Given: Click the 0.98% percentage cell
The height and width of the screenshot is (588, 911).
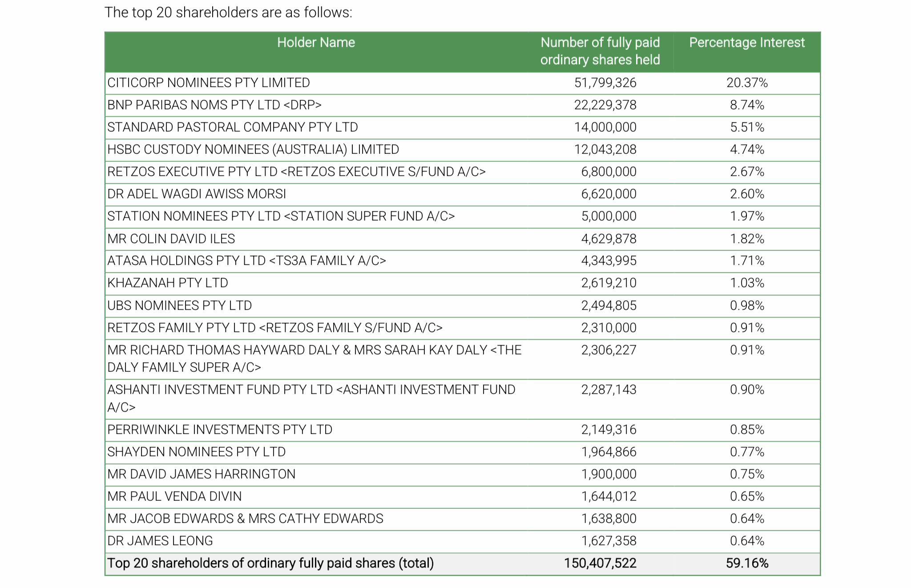Looking at the screenshot, I should (747, 306).
